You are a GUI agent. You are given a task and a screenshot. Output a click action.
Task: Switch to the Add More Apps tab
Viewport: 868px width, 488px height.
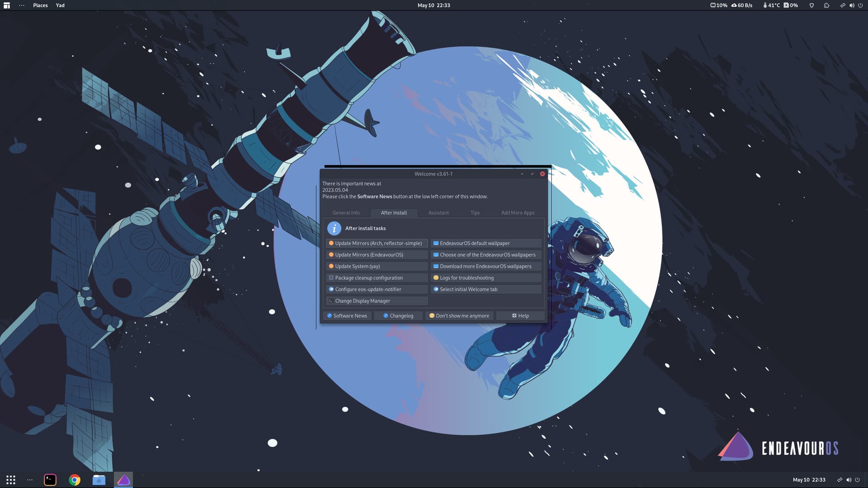pos(518,213)
